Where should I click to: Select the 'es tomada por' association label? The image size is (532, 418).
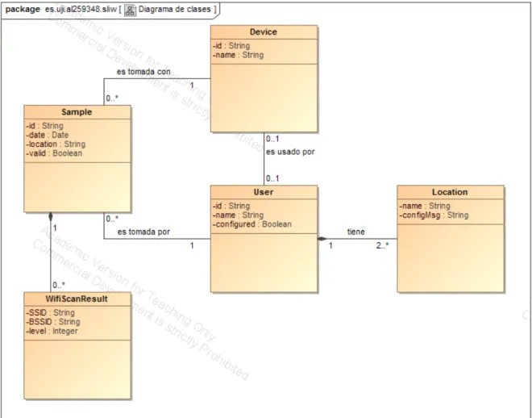pos(143,232)
